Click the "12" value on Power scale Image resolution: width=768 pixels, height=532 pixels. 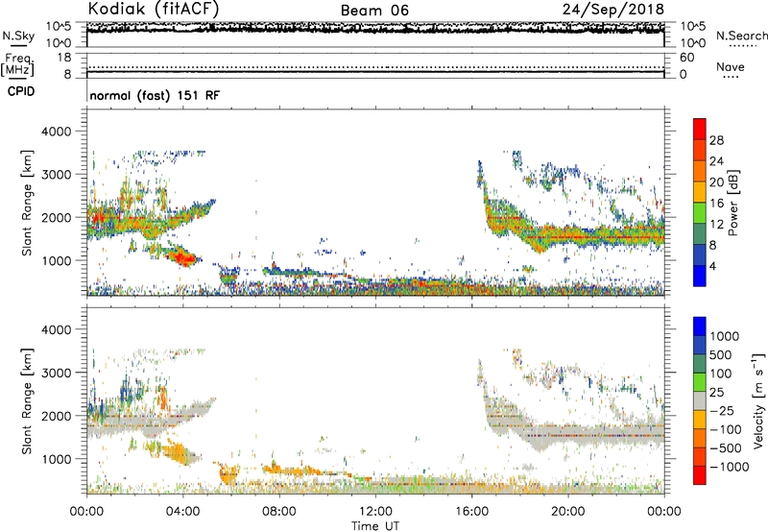716,225
